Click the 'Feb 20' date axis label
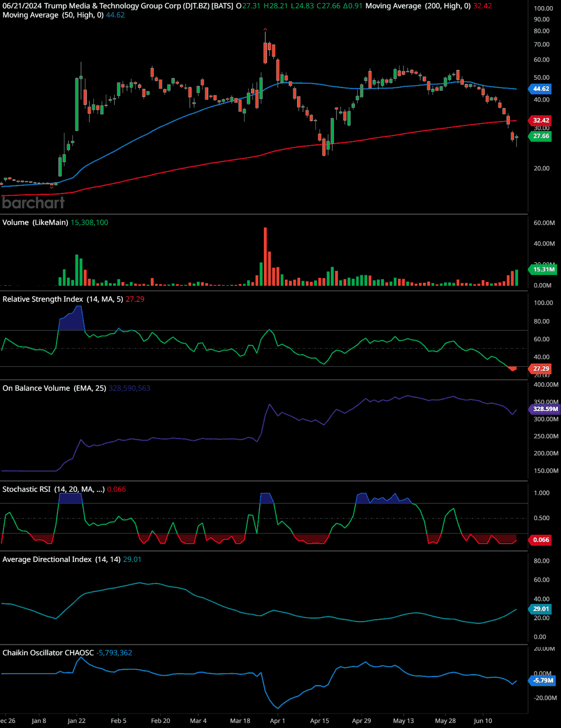Viewport: 561px width, 728px height. (160, 721)
